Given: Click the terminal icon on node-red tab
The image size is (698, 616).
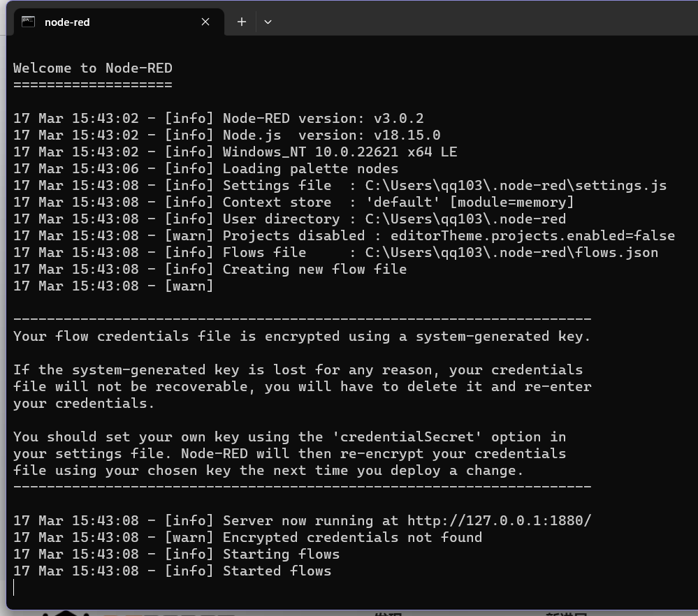Looking at the screenshot, I should (x=29, y=22).
